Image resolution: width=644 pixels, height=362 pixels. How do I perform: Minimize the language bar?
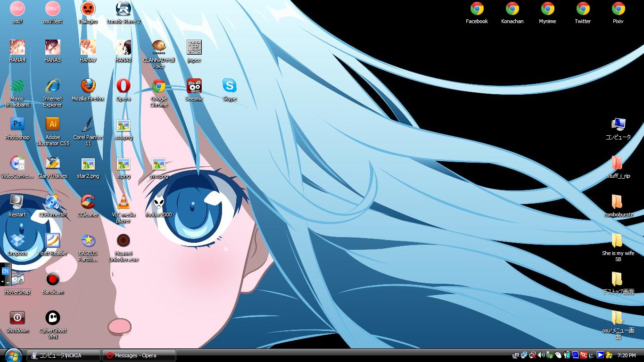pos(8,282)
